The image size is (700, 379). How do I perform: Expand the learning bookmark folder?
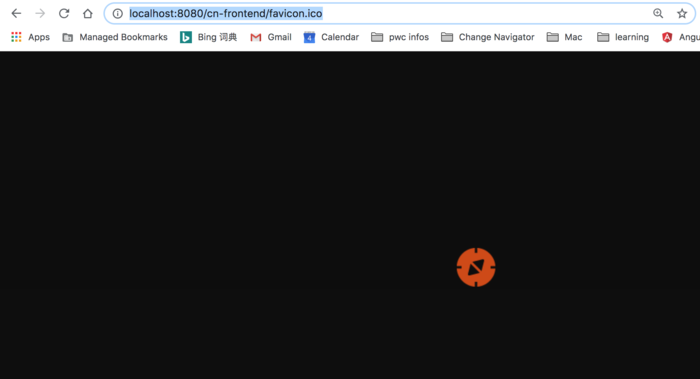click(623, 37)
